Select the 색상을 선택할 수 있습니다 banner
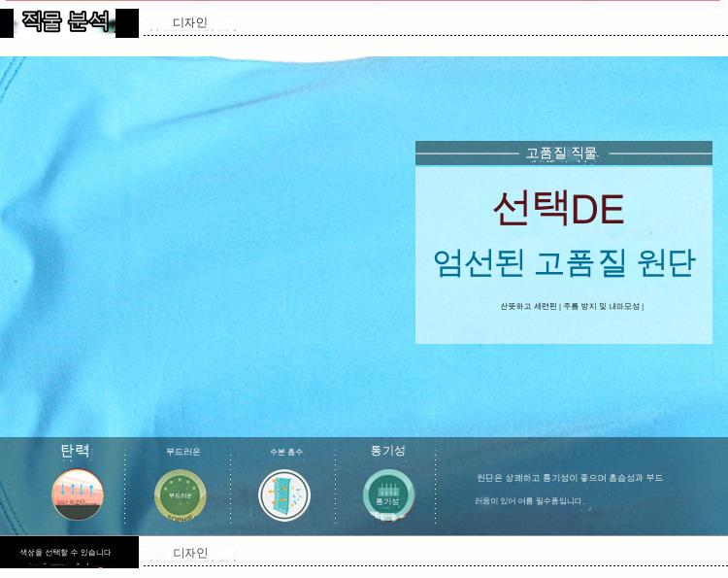Screen dimensions: 728x578 (66, 553)
